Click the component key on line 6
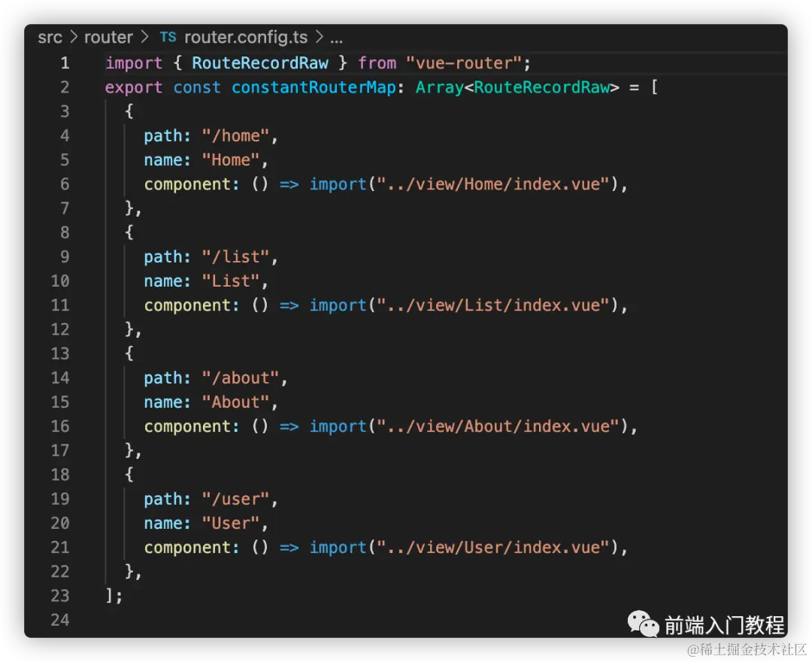Viewport: 812px width, 662px height. click(x=188, y=184)
